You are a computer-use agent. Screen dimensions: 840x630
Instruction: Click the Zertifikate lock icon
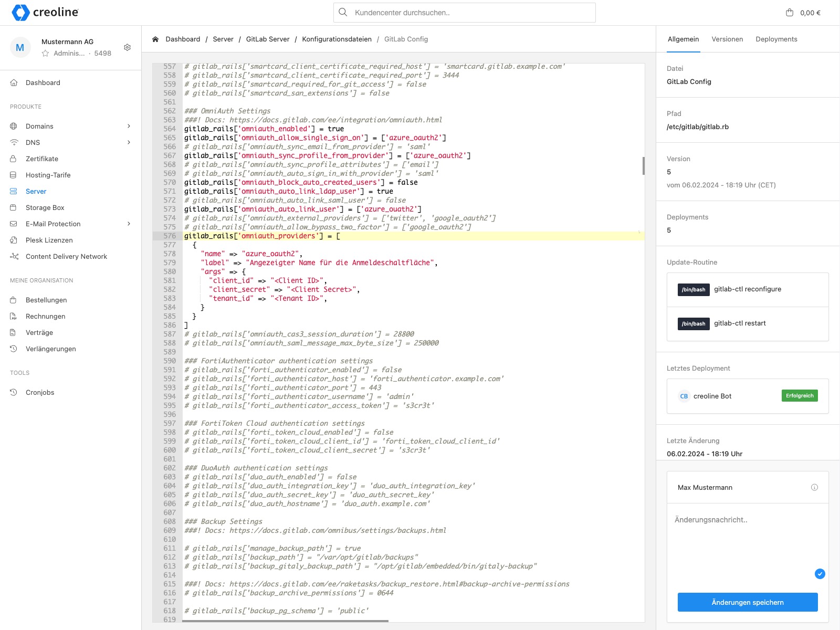pyautogui.click(x=14, y=159)
